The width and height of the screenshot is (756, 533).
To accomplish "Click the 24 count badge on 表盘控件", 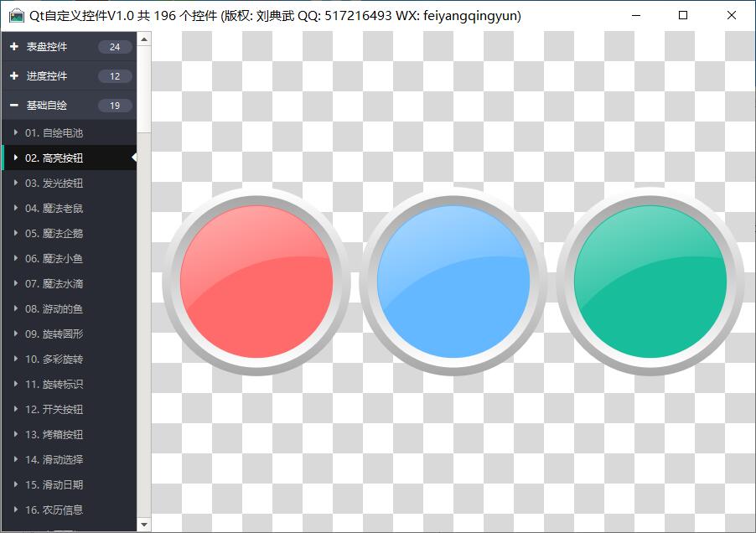I will click(x=115, y=47).
